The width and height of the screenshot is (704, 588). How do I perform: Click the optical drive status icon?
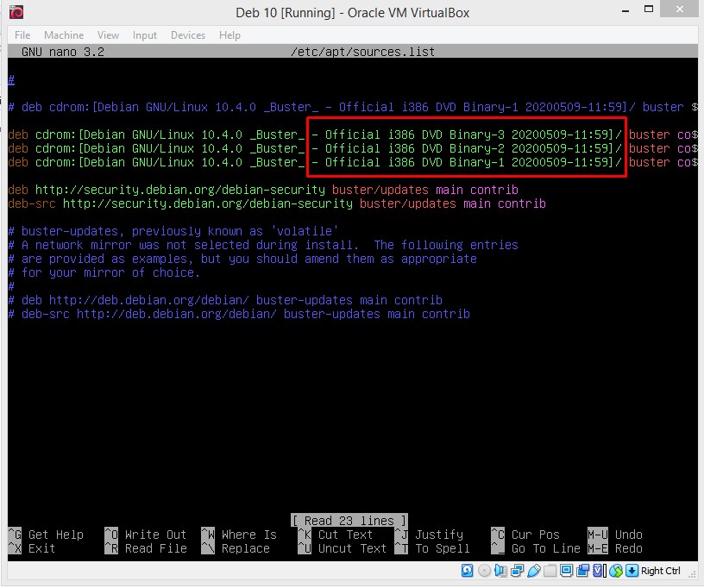483,571
